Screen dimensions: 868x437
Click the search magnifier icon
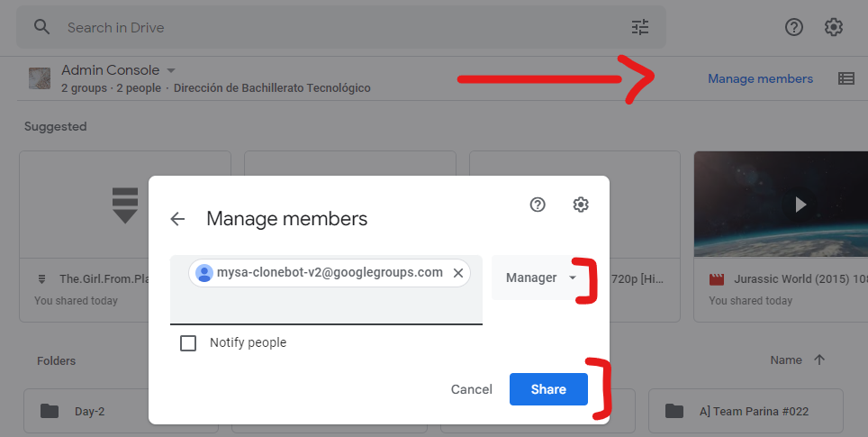42,27
